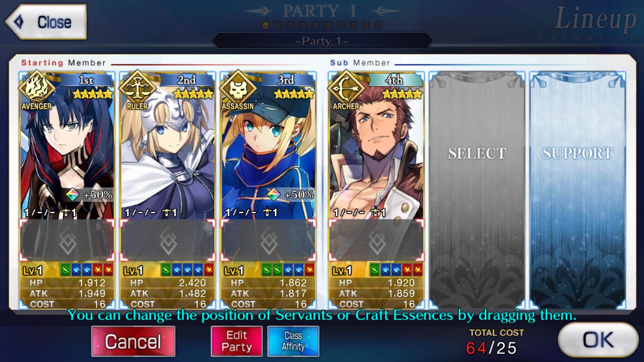Image resolution: width=644 pixels, height=362 pixels.
Task: Select empty Craft Essence slot under Archer
Action: point(376,240)
